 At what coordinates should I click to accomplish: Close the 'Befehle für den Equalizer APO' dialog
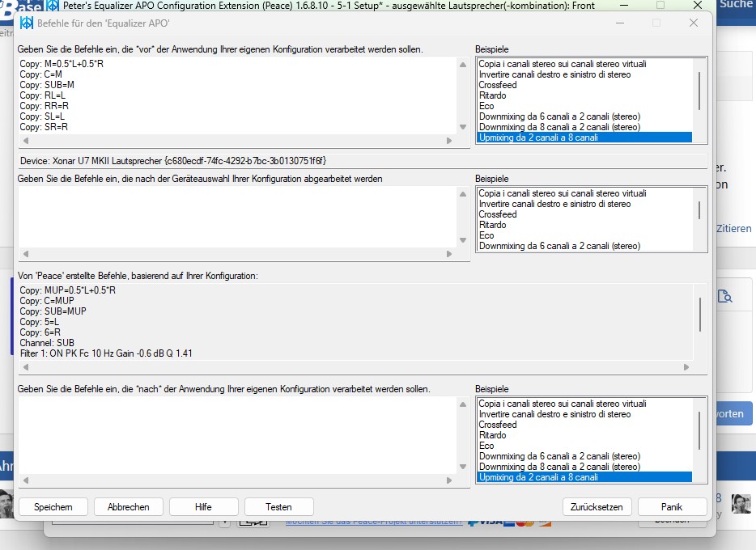point(694,23)
